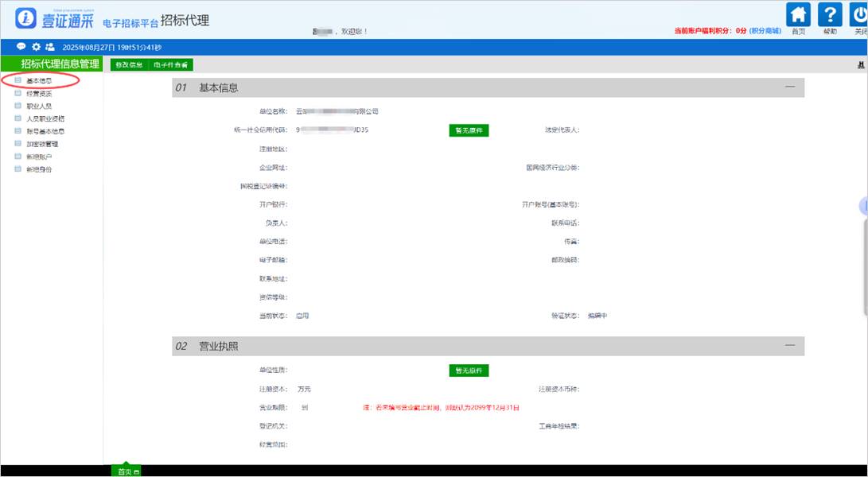Select 基本信息 in the left sidebar
This screenshot has height=477, width=868.
(x=40, y=80)
